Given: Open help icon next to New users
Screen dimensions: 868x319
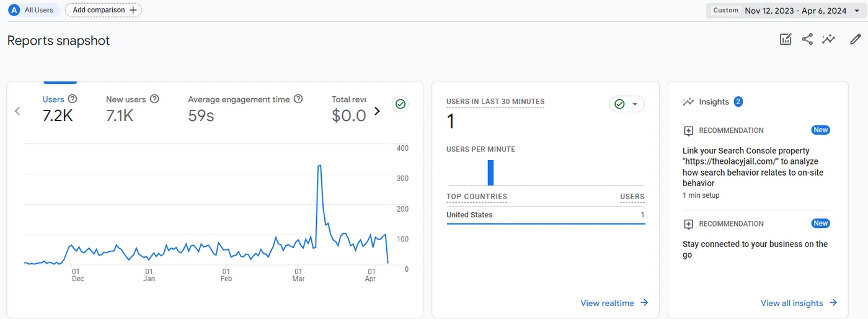Looking at the screenshot, I should click(x=154, y=99).
